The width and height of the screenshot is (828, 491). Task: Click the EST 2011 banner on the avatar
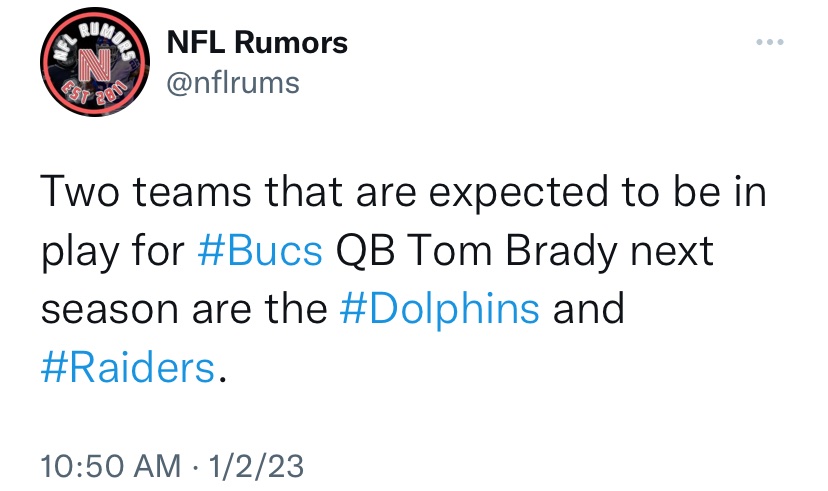coord(95,93)
